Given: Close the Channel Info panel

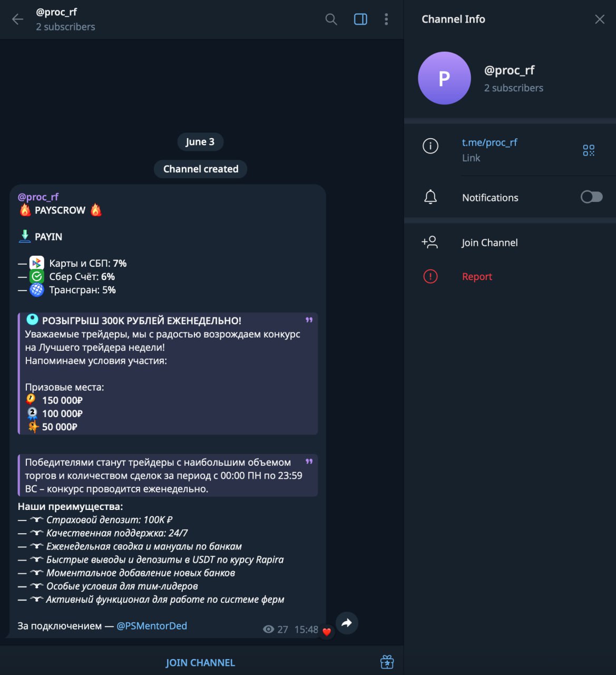Looking at the screenshot, I should point(600,20).
